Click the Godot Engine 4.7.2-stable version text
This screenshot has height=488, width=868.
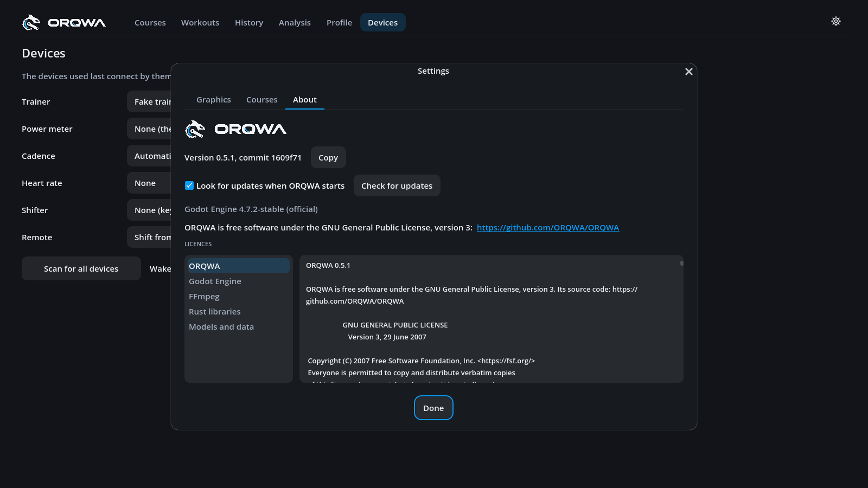pyautogui.click(x=251, y=209)
